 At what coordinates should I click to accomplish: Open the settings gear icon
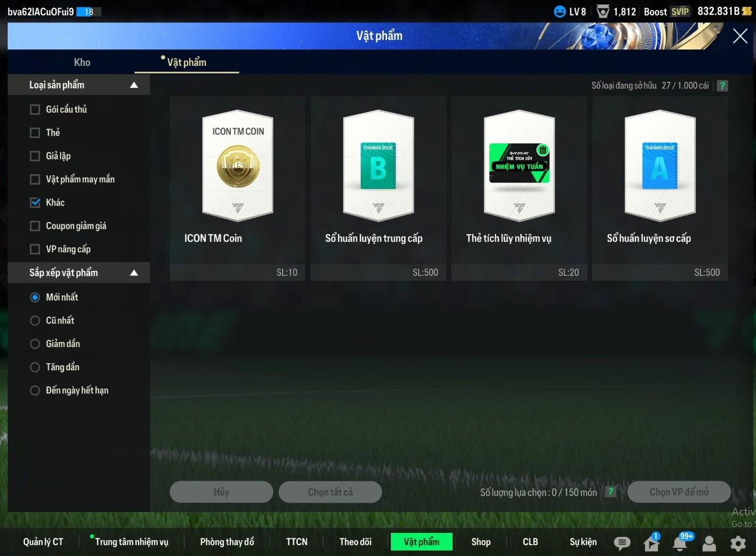tap(738, 543)
